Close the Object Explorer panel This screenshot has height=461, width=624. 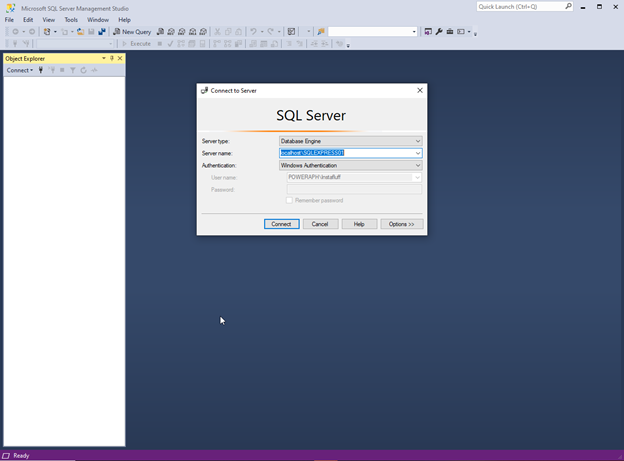(x=120, y=59)
